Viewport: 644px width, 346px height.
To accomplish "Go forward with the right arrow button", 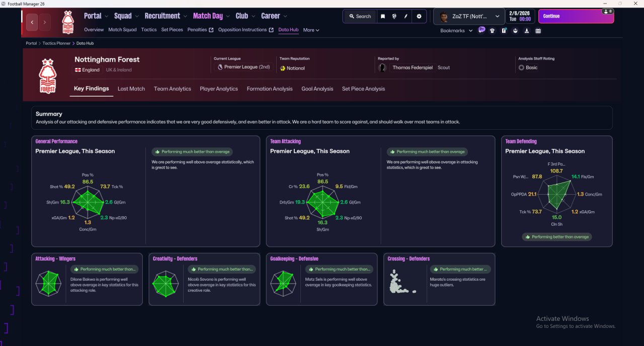I will coord(45,22).
